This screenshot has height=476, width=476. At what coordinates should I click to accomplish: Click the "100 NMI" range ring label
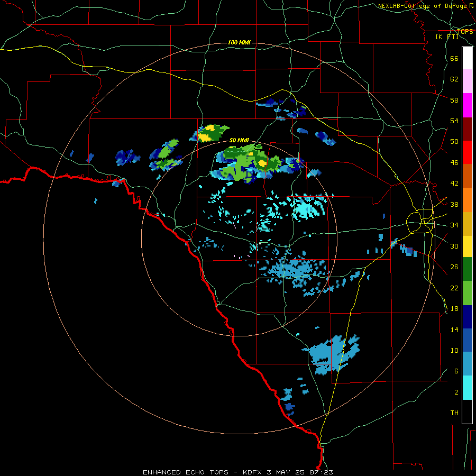point(239,42)
